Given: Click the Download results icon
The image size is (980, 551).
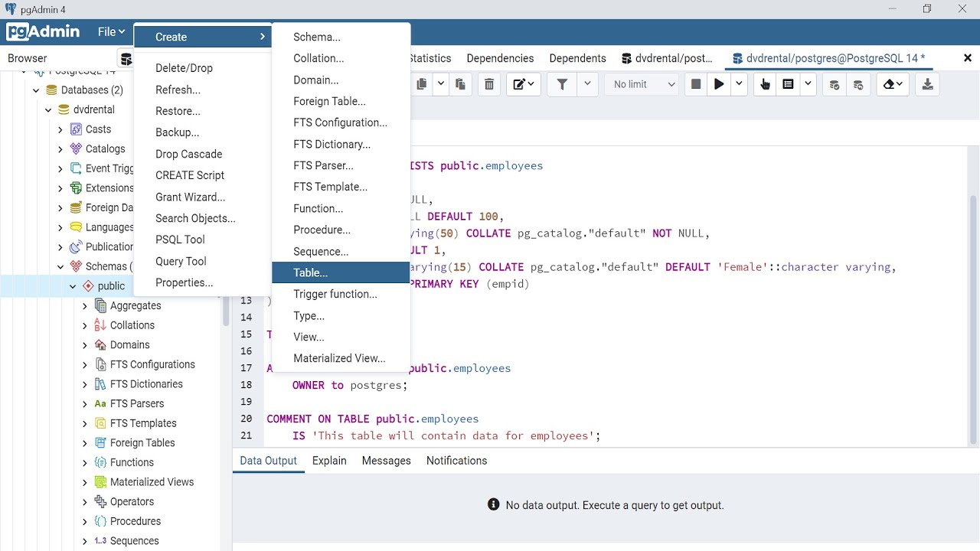Looking at the screenshot, I should (x=927, y=84).
